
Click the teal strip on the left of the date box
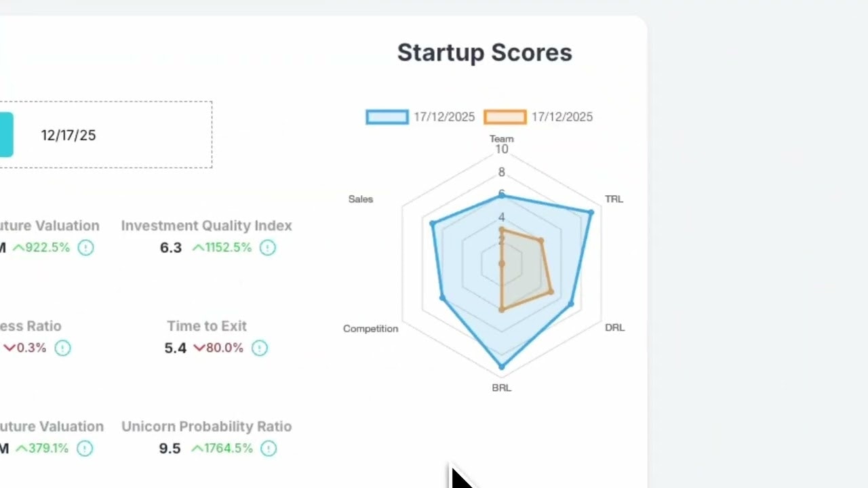click(7, 135)
